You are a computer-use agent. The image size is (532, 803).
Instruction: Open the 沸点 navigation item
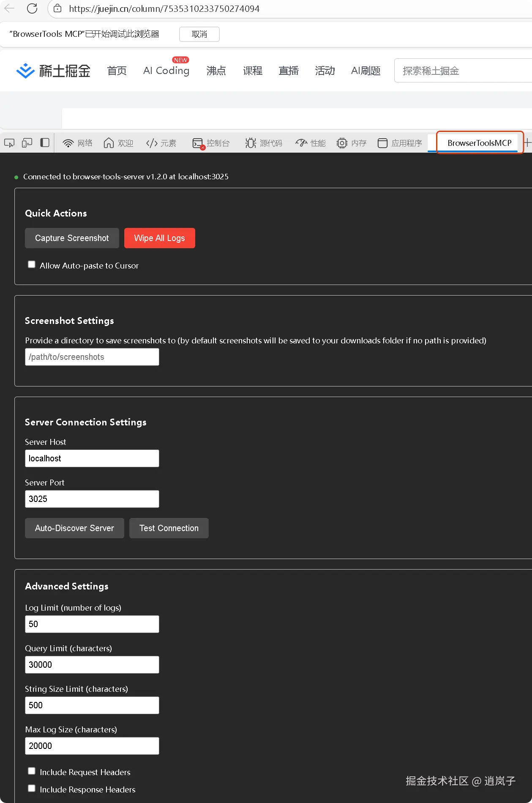(216, 71)
